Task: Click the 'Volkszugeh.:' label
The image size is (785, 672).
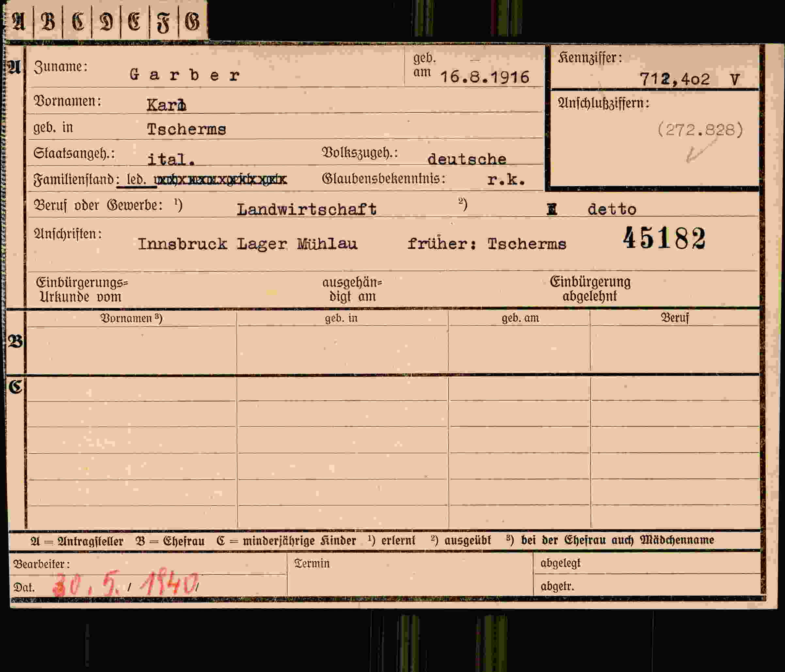Action: [x=360, y=153]
